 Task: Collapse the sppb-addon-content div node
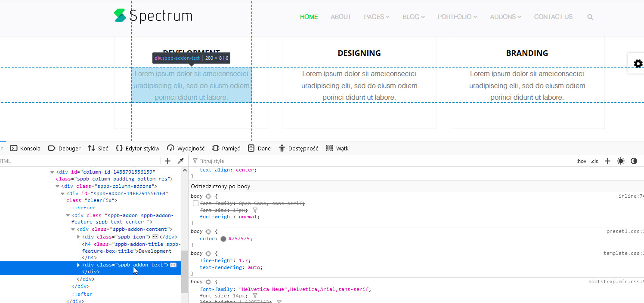coord(73,230)
